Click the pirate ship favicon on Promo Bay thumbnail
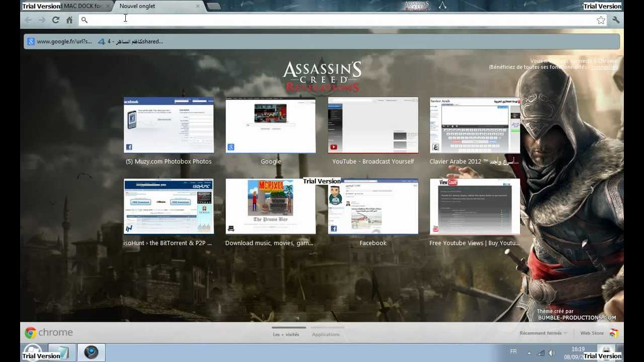Viewport: 644px width, 362px height. (x=230, y=229)
